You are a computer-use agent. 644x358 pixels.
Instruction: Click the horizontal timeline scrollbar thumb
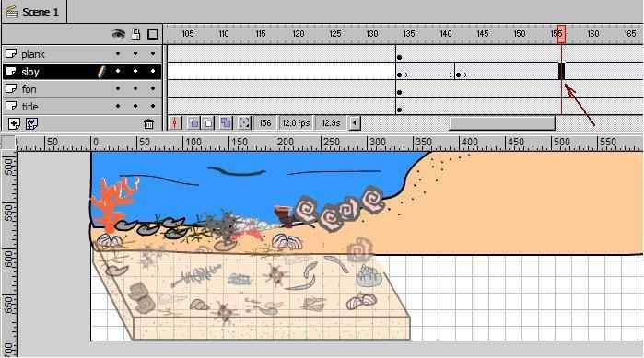pos(502,123)
